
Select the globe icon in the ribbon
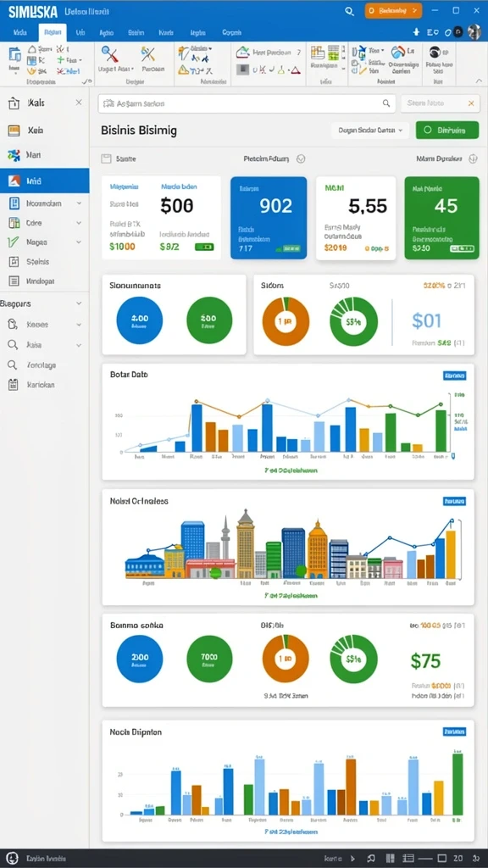click(397, 53)
